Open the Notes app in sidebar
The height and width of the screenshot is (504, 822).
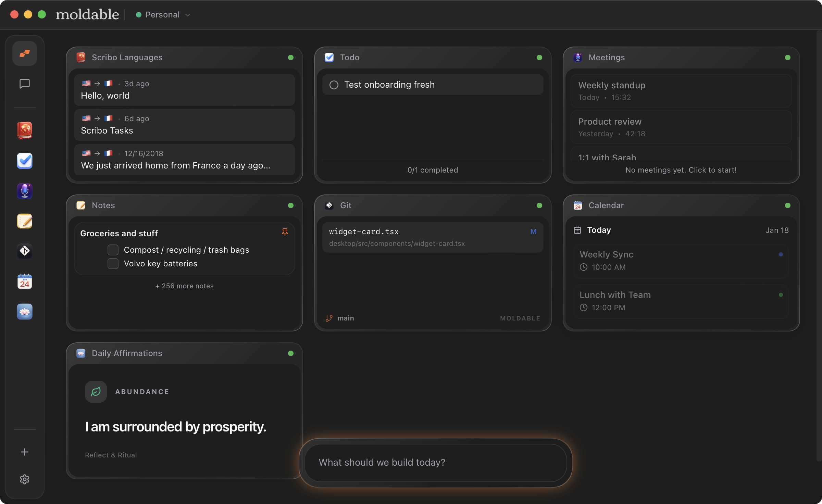click(25, 221)
